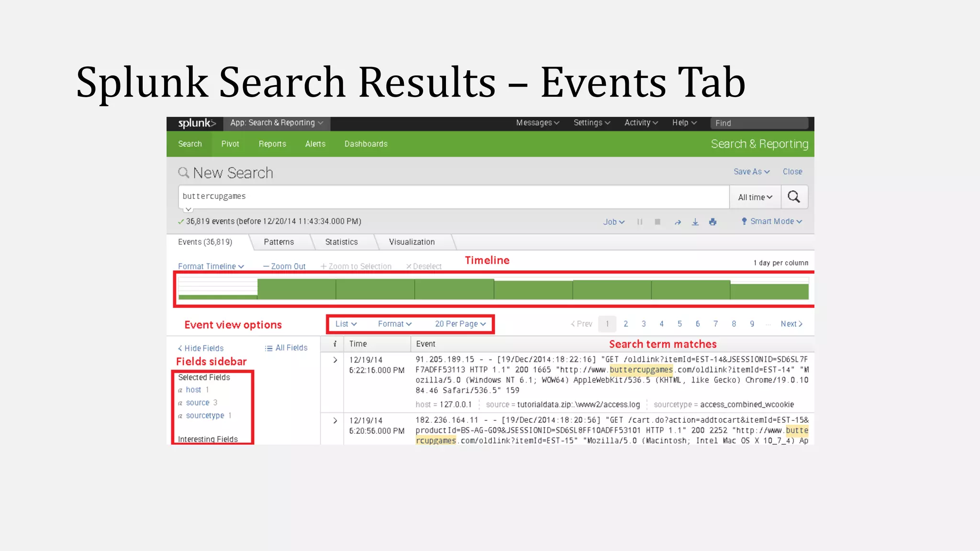Open the Settings menu
Image resolution: width=980 pixels, height=551 pixels.
592,123
